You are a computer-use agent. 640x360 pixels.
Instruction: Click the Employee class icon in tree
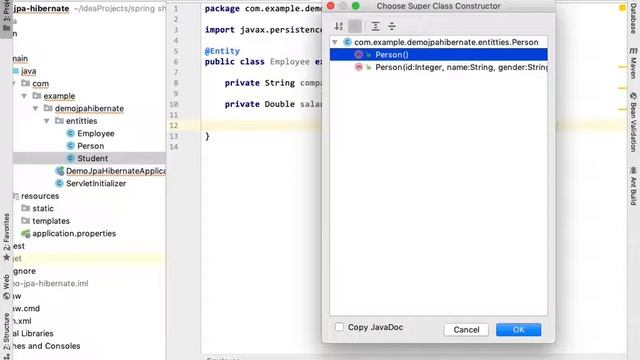[71, 133]
